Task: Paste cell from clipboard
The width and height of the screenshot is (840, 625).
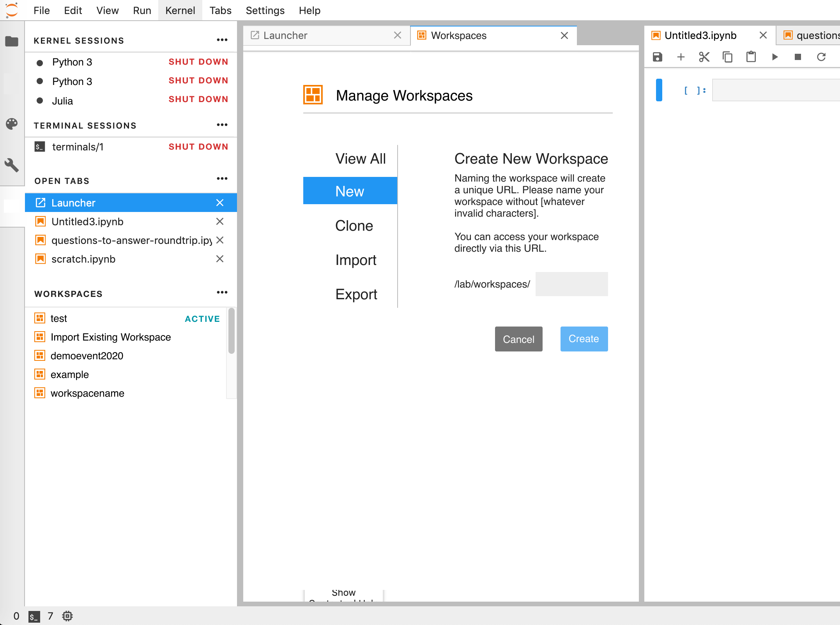Action: tap(750, 57)
